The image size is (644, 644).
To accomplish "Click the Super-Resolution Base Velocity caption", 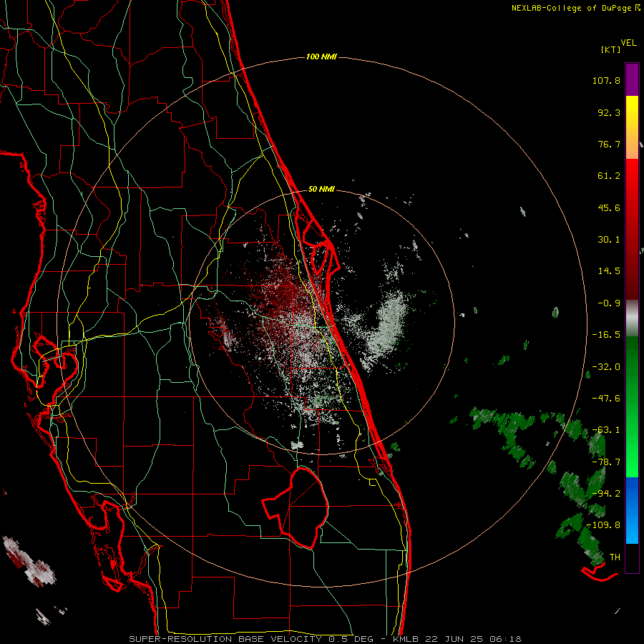I will [x=325, y=639].
